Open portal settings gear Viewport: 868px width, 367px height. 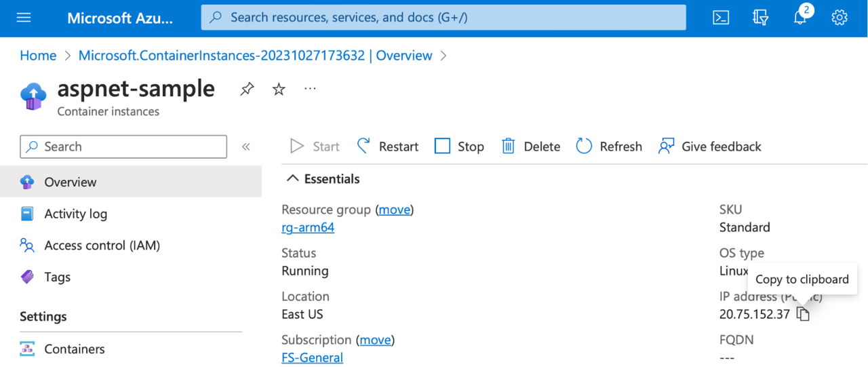point(840,18)
